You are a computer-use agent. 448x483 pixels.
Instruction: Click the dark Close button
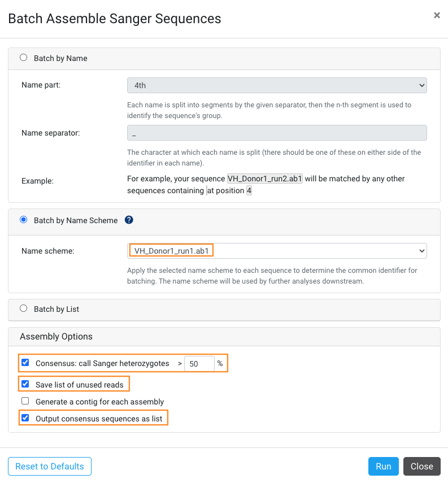coord(422,467)
